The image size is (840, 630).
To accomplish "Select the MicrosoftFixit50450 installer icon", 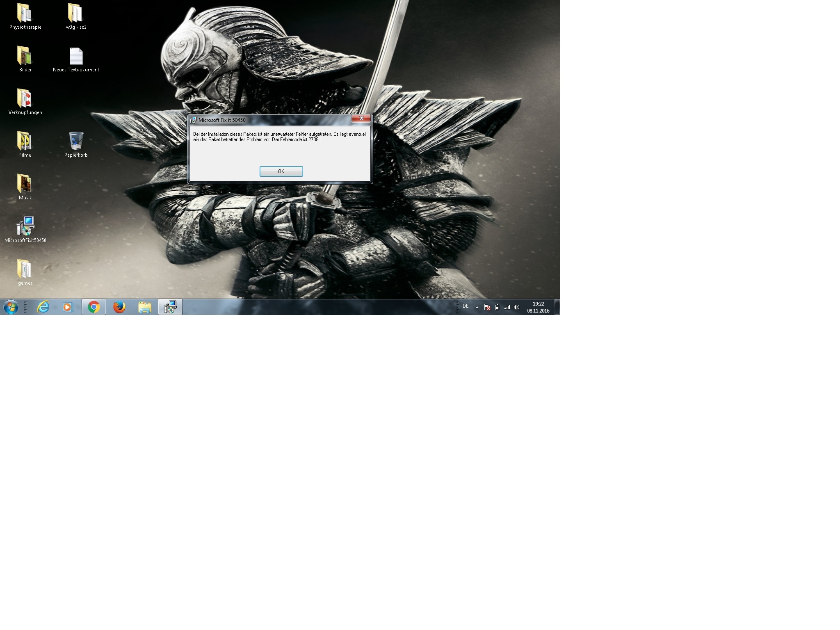I will (25, 230).
